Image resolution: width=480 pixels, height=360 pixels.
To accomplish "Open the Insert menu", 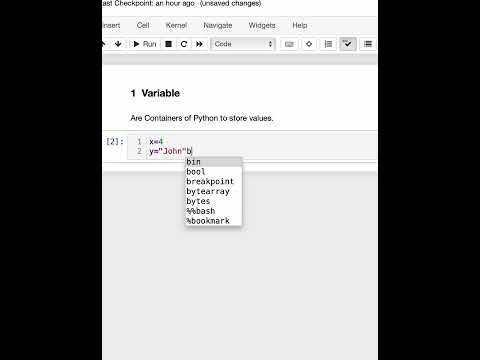I will [x=111, y=25].
